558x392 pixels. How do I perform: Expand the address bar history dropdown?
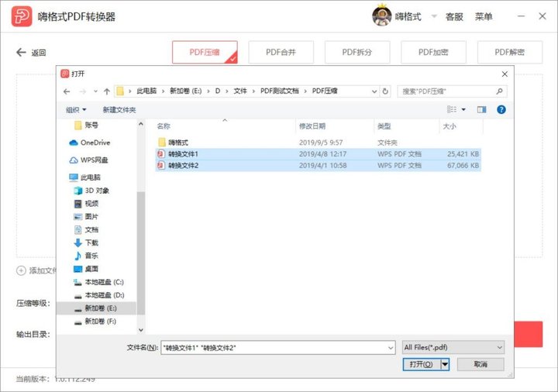click(374, 91)
